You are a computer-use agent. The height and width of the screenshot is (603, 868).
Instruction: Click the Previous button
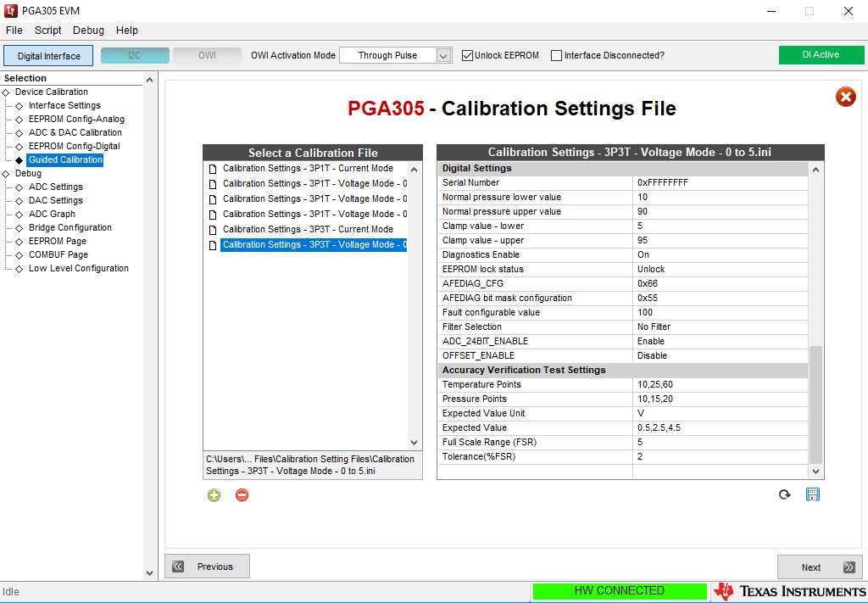(x=207, y=567)
